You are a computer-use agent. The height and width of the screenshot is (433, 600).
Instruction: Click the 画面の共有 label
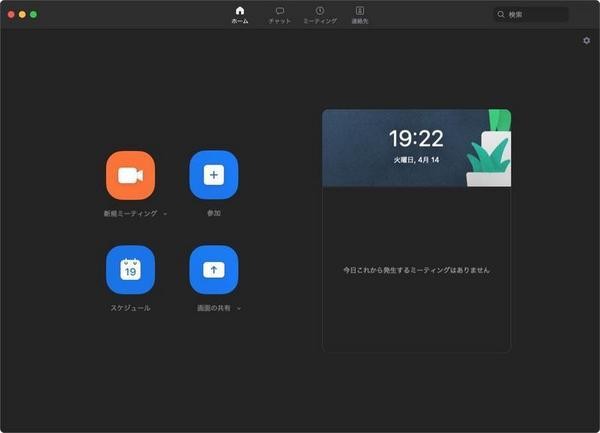214,308
